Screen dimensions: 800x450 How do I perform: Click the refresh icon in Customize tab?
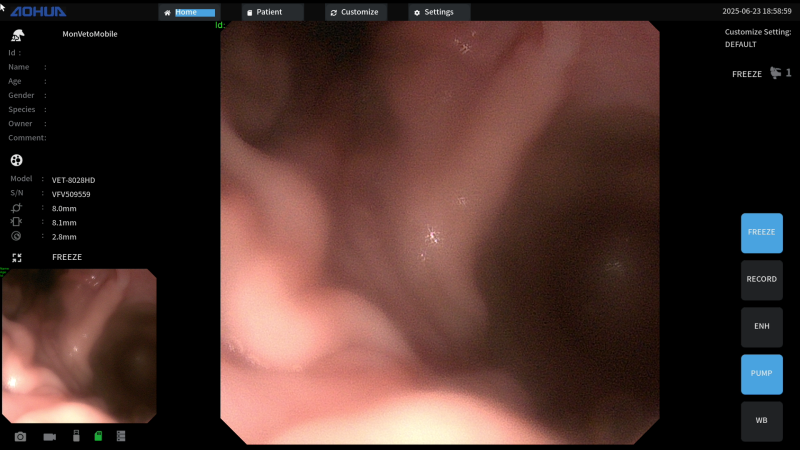(334, 13)
